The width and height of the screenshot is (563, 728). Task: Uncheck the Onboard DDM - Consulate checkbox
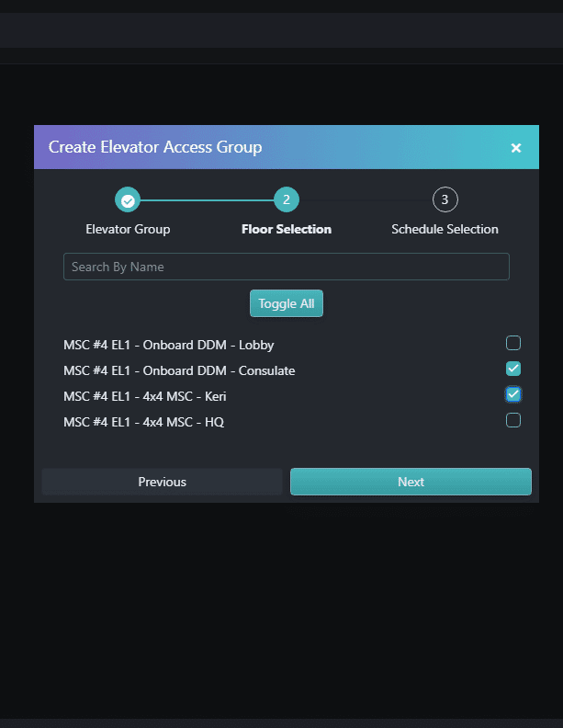pyautogui.click(x=513, y=369)
